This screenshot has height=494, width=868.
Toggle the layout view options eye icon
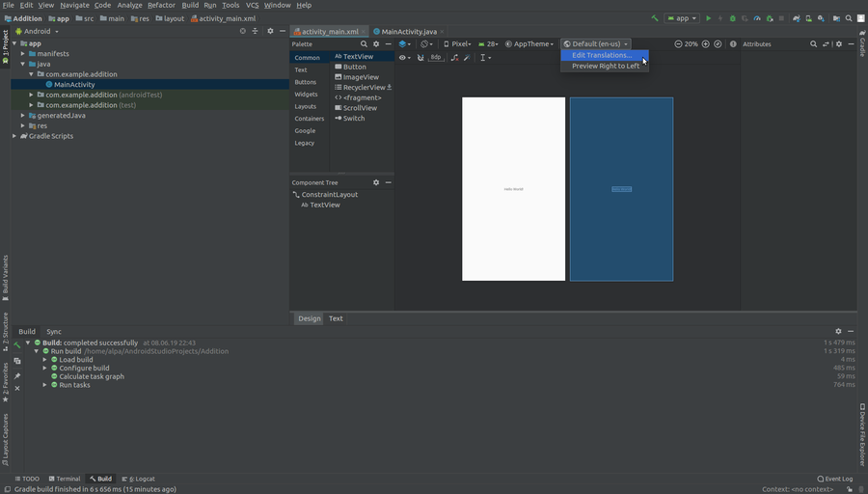[x=404, y=58]
